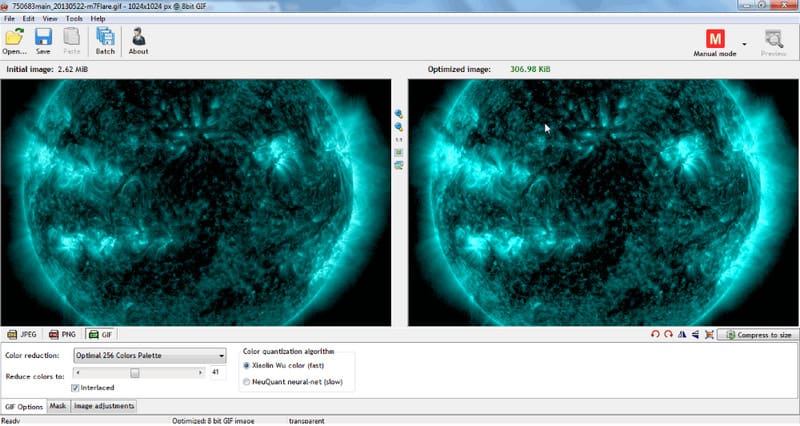
Task: Click the rotate counterclockwise icon
Action: point(655,334)
